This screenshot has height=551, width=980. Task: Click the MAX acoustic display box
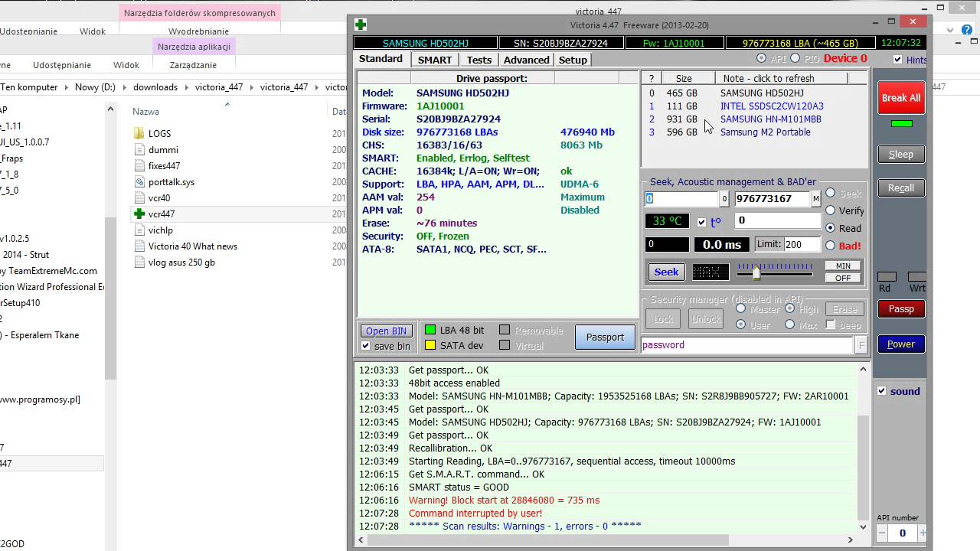point(710,272)
